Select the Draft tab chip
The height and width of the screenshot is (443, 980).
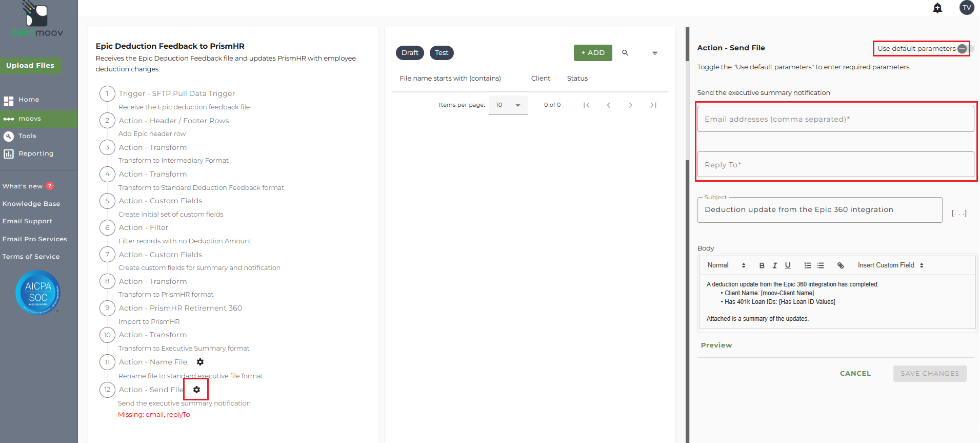(x=410, y=53)
